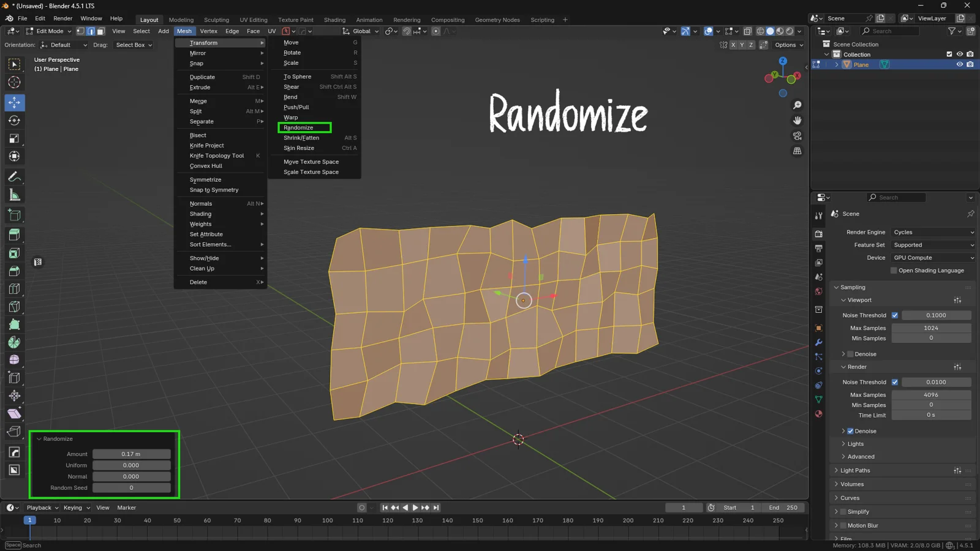Open the Device GPU Compute dropdown
This screenshot has width=980, height=551.
click(x=933, y=258)
